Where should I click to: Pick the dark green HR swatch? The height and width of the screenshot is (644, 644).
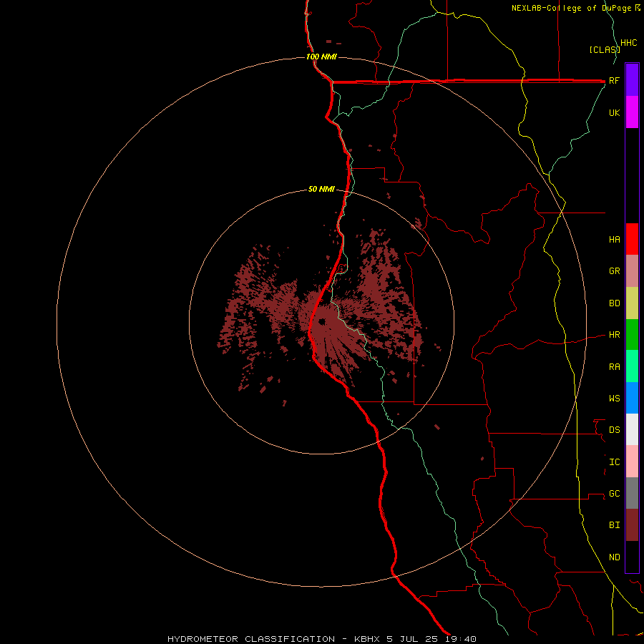pyautogui.click(x=632, y=334)
